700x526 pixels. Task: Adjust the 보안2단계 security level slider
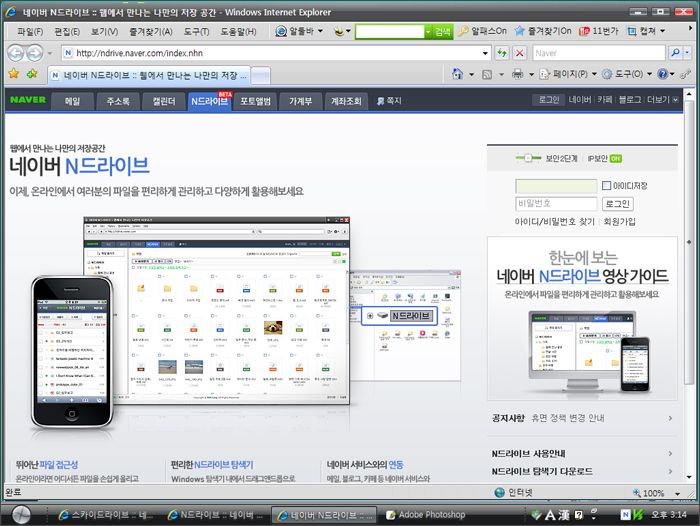528,158
